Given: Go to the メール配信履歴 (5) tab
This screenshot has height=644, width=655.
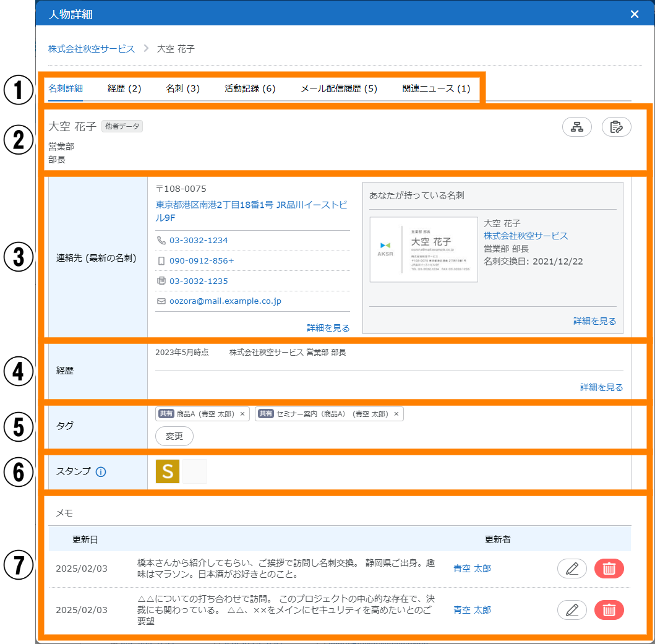Looking at the screenshot, I should [338, 88].
